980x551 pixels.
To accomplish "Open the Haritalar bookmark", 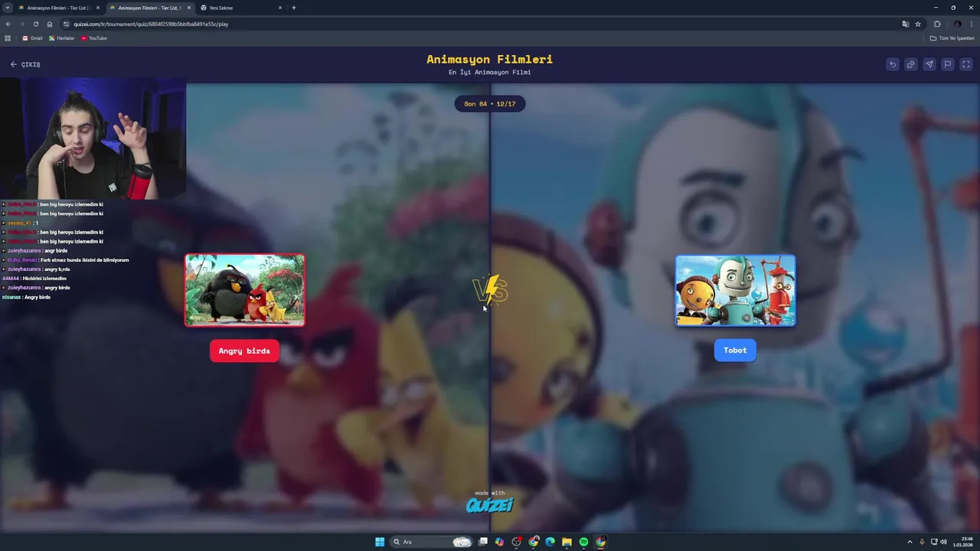I will tap(61, 38).
